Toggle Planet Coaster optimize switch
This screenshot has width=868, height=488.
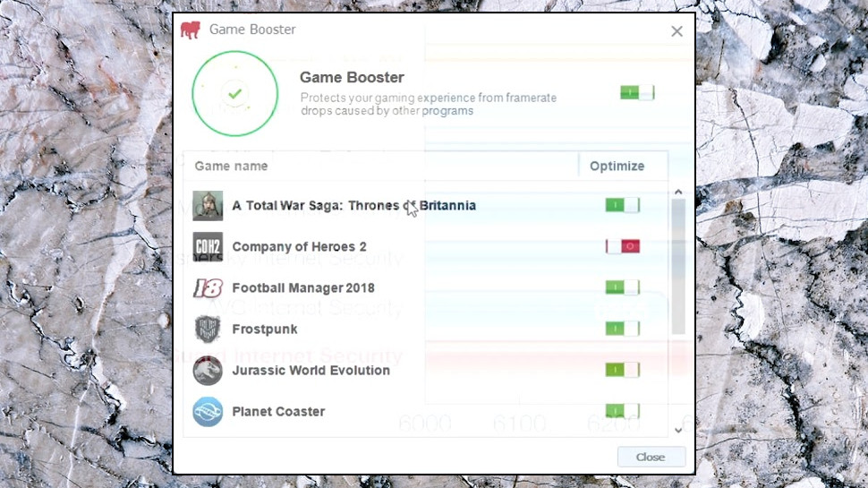tap(622, 410)
